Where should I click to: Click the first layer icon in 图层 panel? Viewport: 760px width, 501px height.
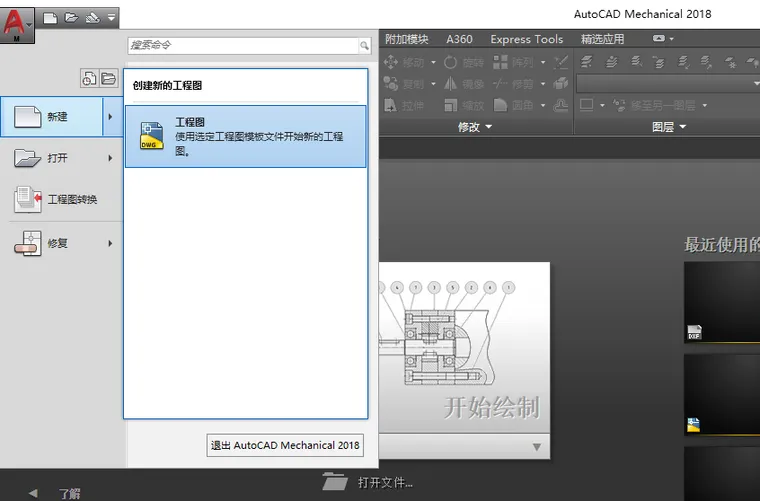(587, 62)
